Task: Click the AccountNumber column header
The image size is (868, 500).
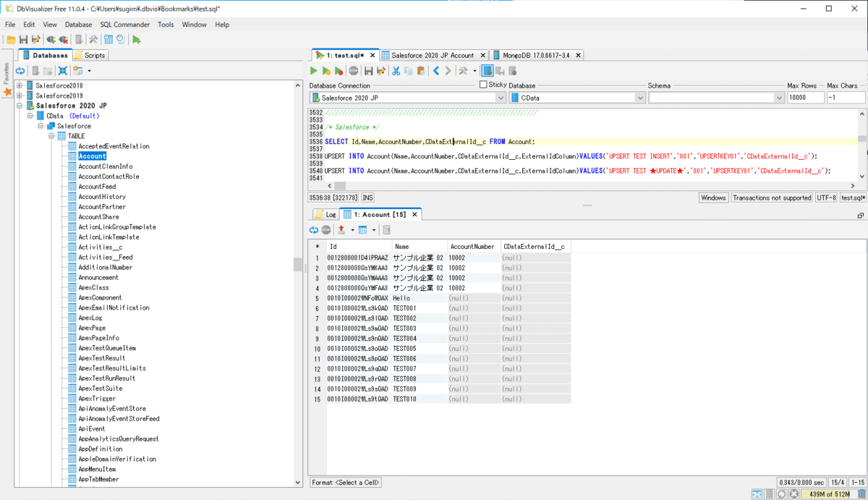Action: coord(472,247)
